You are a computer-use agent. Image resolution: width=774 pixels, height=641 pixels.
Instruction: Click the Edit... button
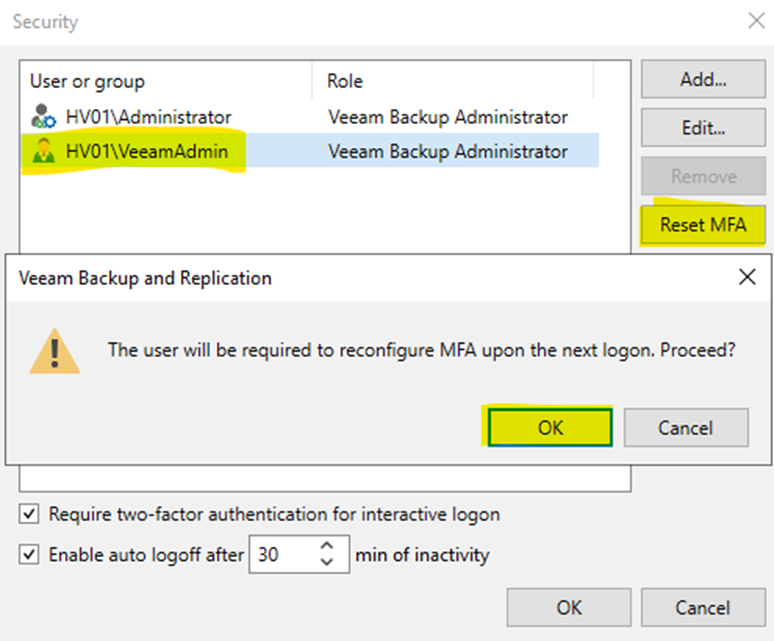pyautogui.click(x=703, y=128)
